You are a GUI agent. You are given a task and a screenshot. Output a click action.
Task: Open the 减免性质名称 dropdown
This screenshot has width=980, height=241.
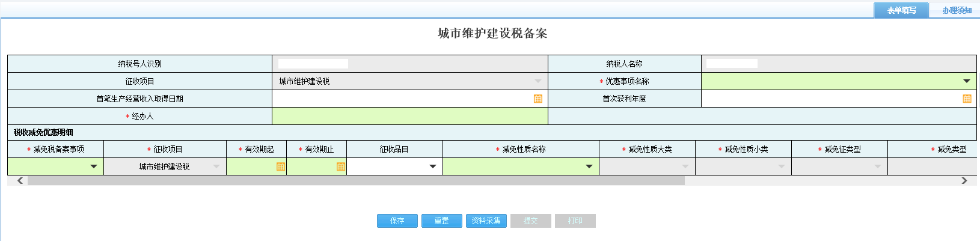click(589, 166)
